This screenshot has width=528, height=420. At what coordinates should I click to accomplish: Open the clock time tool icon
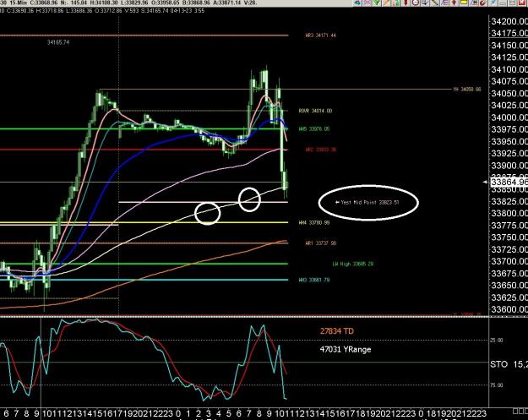click(x=416, y=3)
